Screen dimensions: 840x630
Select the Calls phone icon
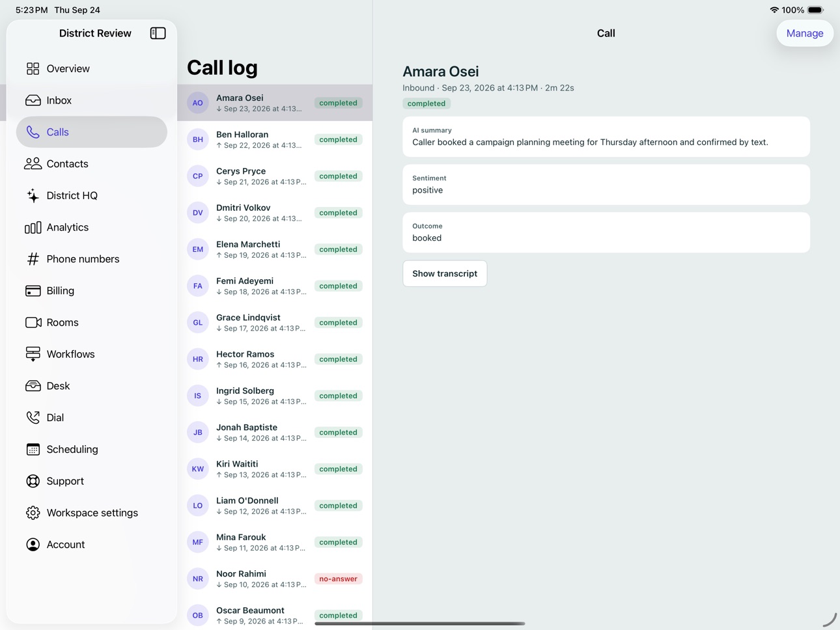[33, 132]
